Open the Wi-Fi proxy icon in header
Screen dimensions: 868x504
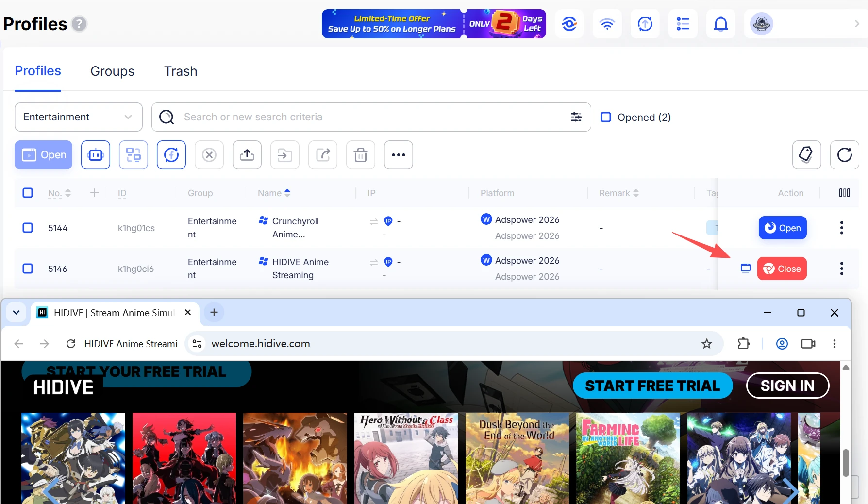coord(607,24)
